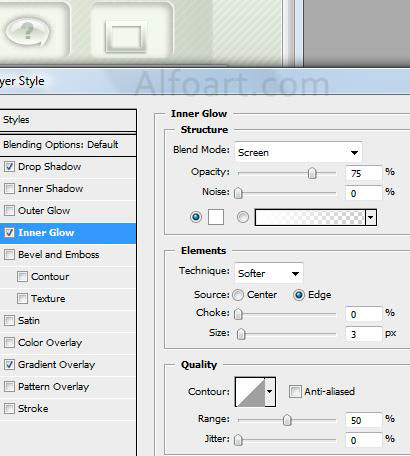
Task: Click the Size slider handle
Action: (x=241, y=334)
